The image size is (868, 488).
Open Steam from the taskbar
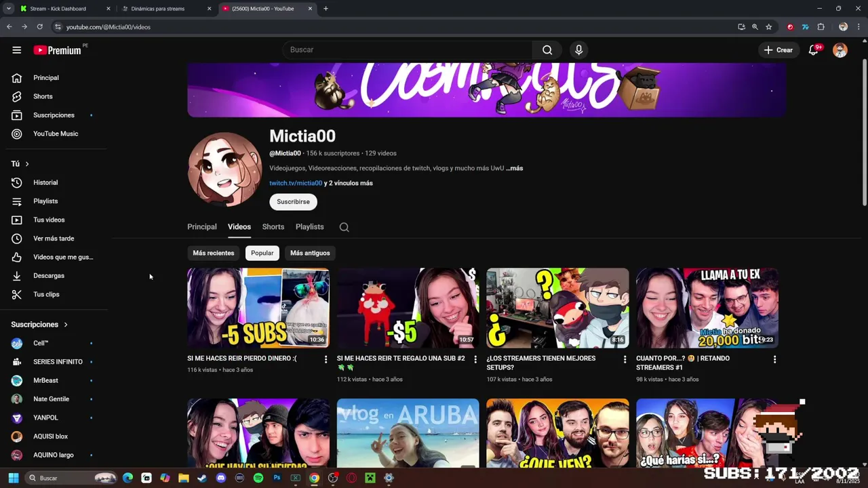click(x=202, y=478)
